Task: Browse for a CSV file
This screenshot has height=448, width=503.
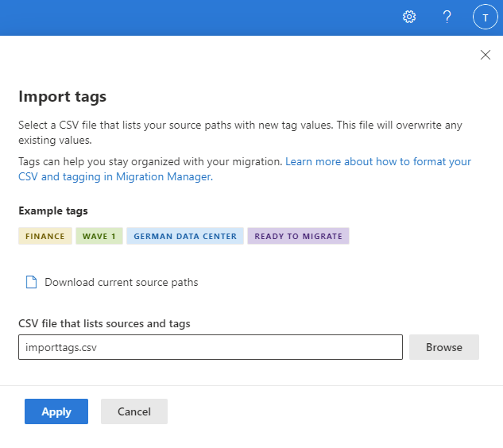Action: click(x=444, y=347)
